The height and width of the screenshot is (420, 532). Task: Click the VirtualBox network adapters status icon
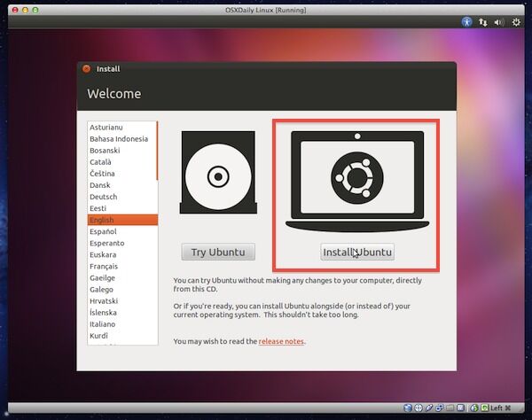pyautogui.click(x=440, y=408)
